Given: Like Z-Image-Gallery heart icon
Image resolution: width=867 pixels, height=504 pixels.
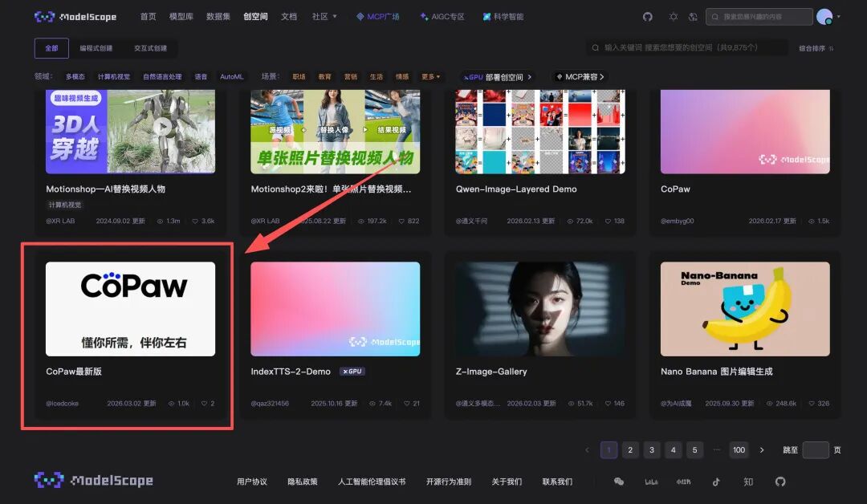Looking at the screenshot, I should 608,404.
